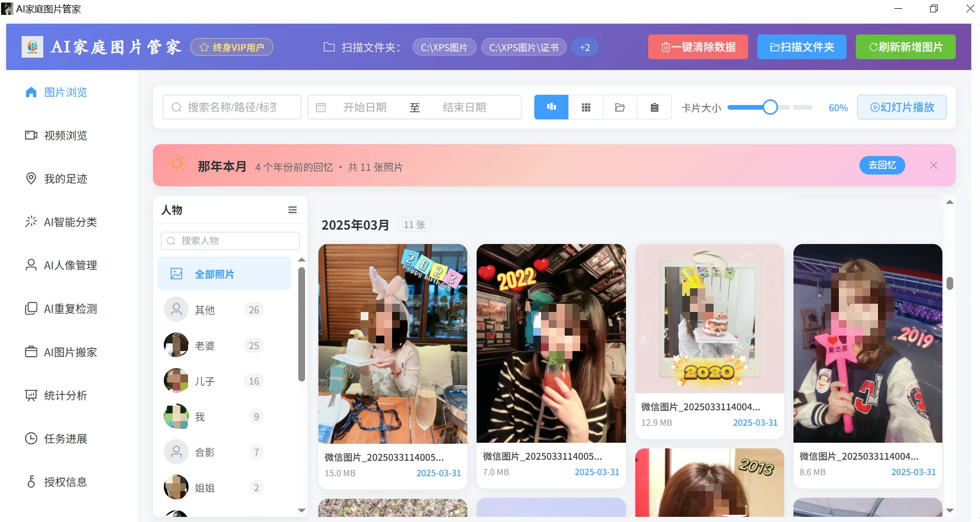Switch to the grid view mode icon
This screenshot has width=980, height=522.
tap(586, 107)
